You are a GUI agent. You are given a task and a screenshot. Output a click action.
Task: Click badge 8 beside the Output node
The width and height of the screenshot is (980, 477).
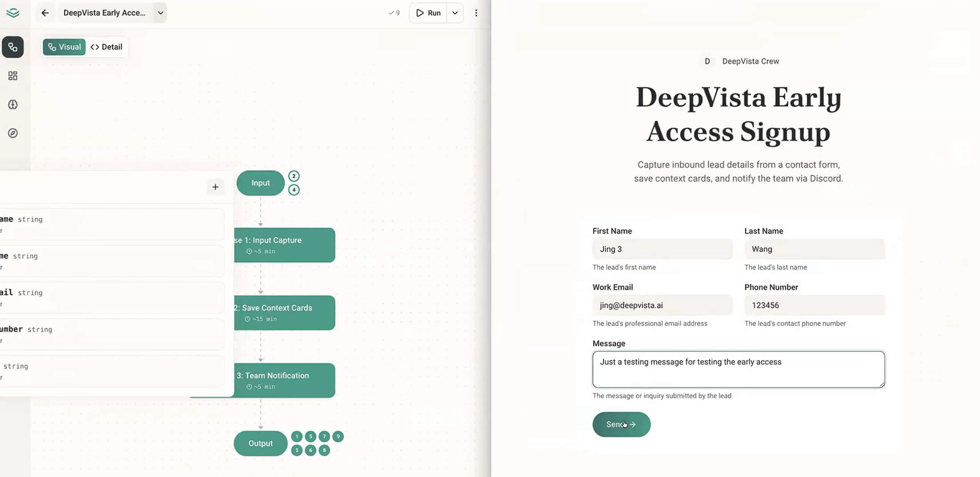[325, 450]
